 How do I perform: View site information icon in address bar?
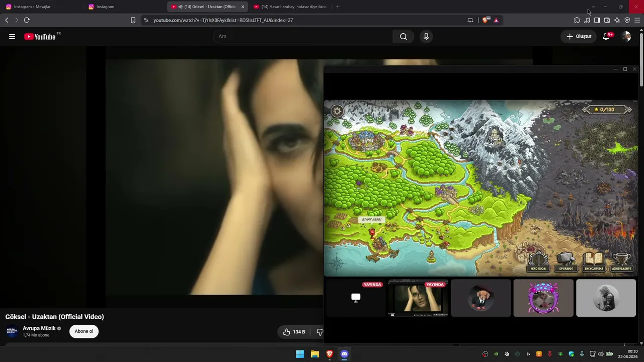click(146, 20)
